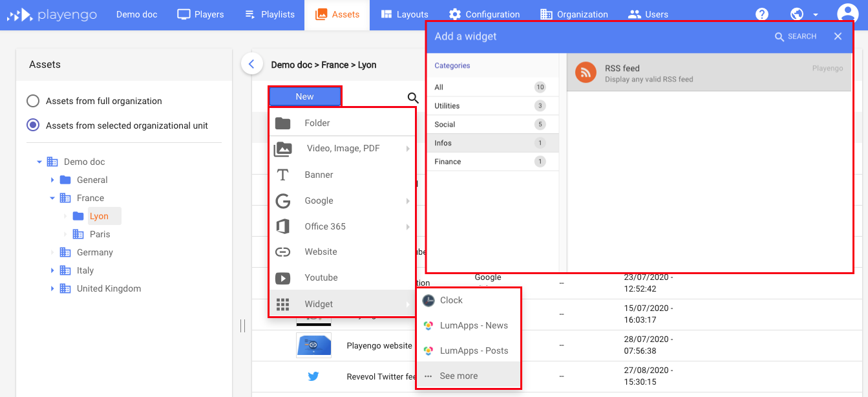Image resolution: width=868 pixels, height=397 pixels.
Task: Select the Social category
Action: click(492, 124)
